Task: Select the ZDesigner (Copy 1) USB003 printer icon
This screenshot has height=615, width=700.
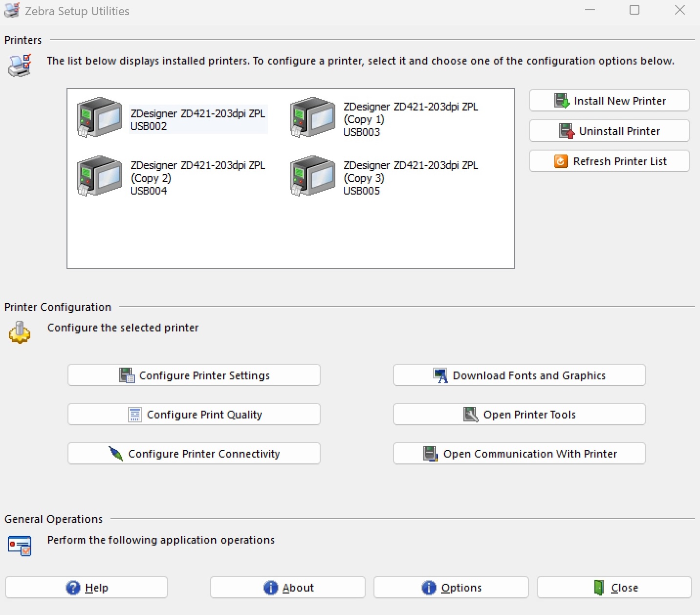Action: point(313,117)
